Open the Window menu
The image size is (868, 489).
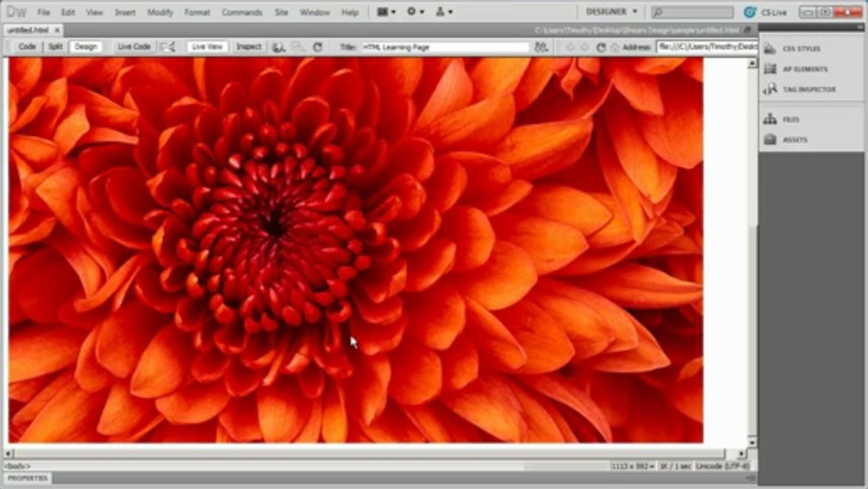[x=314, y=12]
